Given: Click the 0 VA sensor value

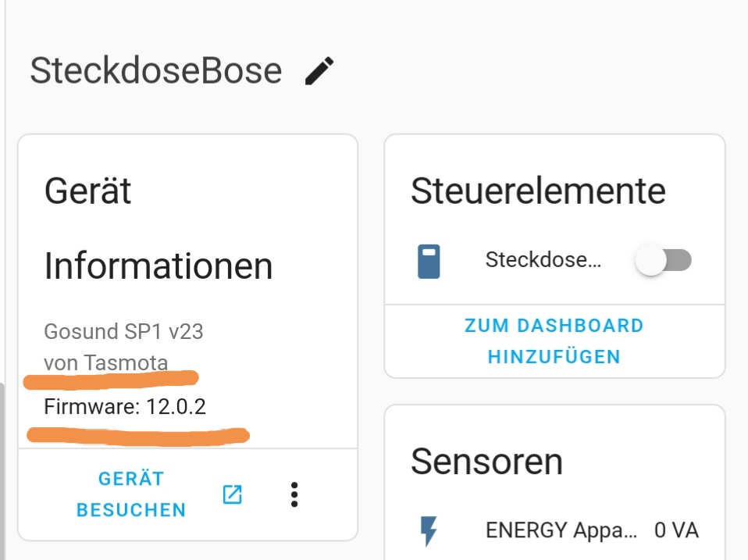Looking at the screenshot, I should 676,531.
